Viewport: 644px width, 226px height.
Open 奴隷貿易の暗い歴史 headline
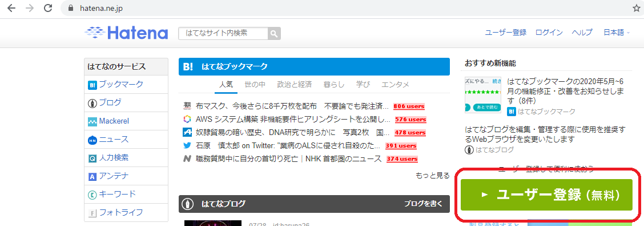(293, 133)
